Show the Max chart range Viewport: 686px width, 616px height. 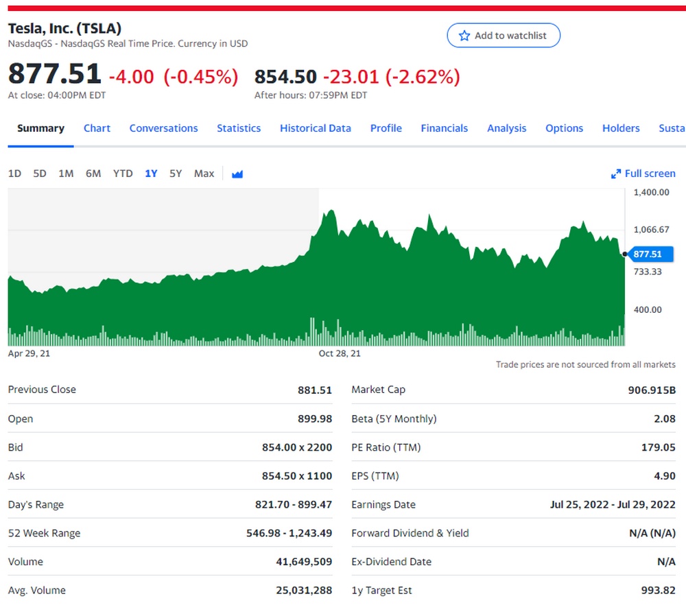point(204,174)
